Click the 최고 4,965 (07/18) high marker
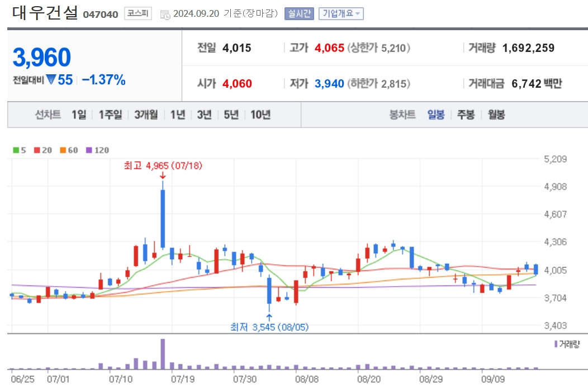 (x=163, y=165)
